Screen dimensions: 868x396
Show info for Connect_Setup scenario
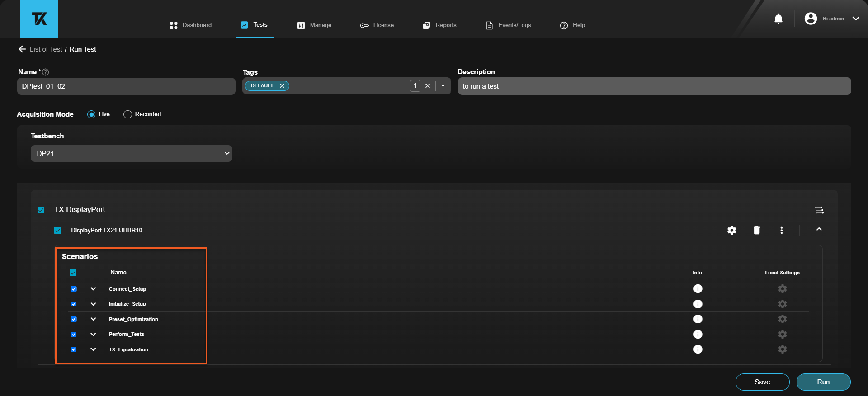pos(698,289)
